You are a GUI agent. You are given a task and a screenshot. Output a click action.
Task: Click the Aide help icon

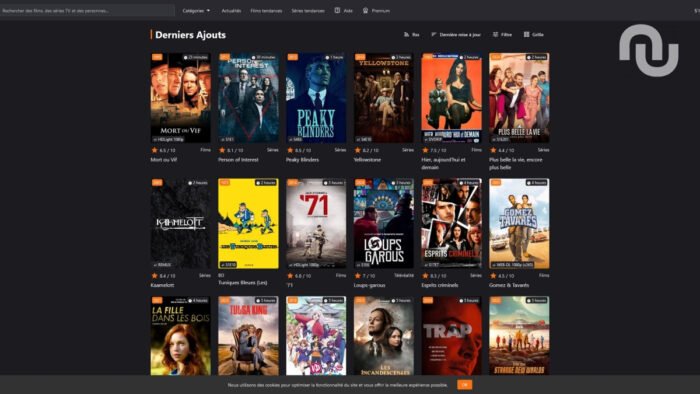(337, 10)
